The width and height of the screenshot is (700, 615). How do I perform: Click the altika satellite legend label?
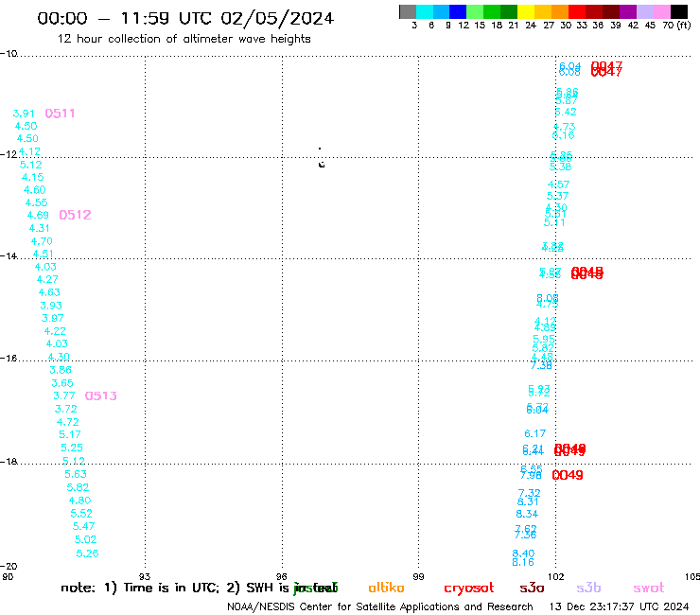pyautogui.click(x=386, y=588)
